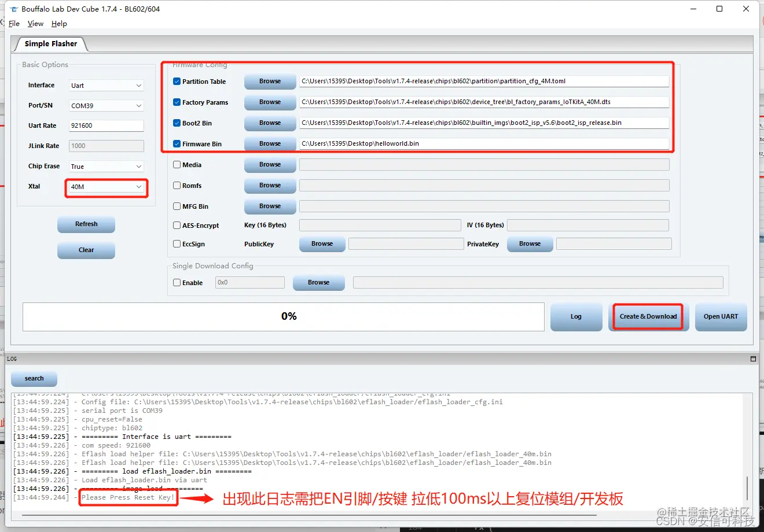Click the PrivateKey path field
Image resolution: width=764 pixels, height=532 pixels.
click(x=614, y=244)
